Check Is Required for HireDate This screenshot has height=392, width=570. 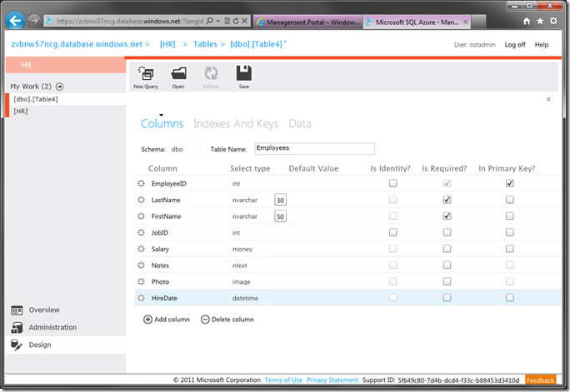[x=447, y=298]
